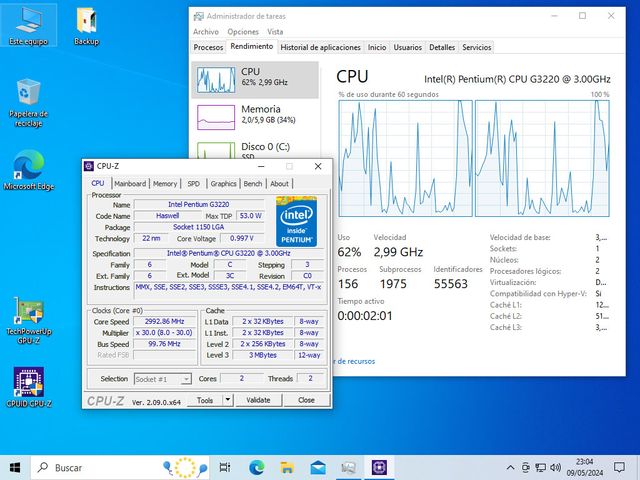Click the Close button in CPU-Z

[306, 400]
